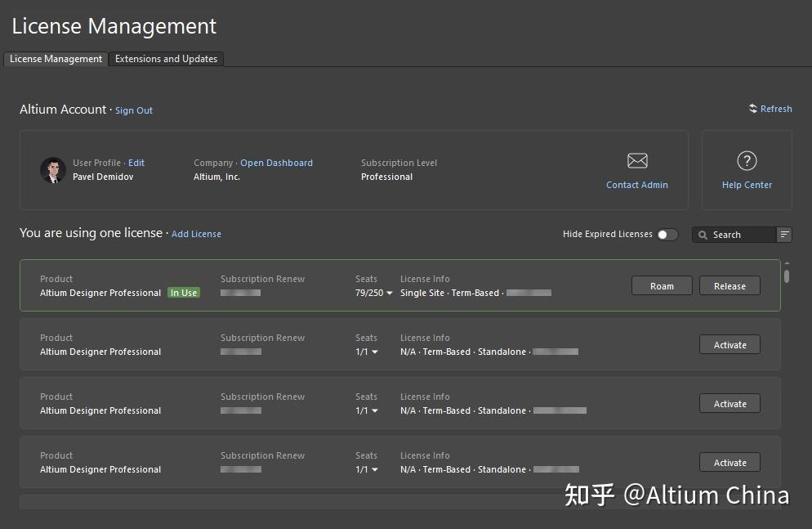Expand the 79/250 seats dropdown
Image resolution: width=812 pixels, height=529 pixels.
(x=390, y=293)
